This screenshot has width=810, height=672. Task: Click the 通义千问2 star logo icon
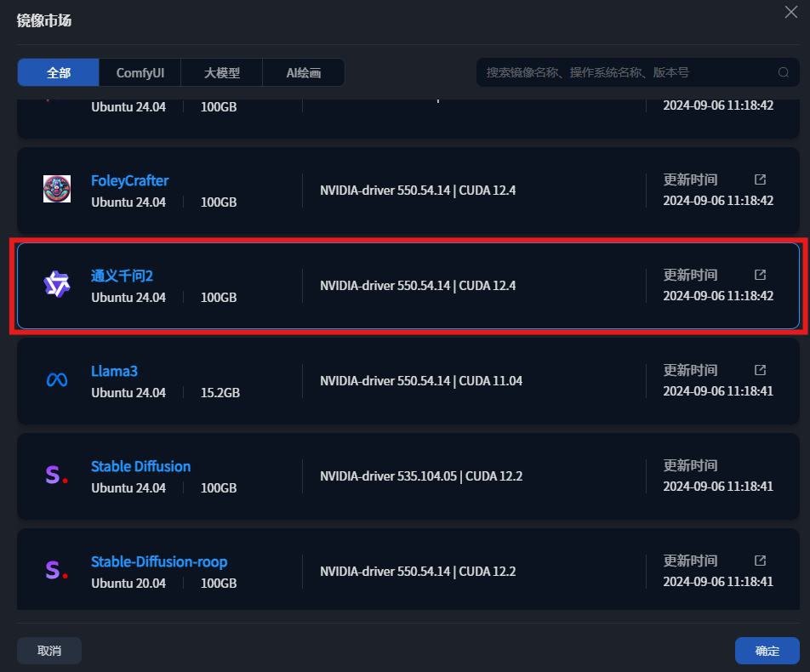(57, 285)
